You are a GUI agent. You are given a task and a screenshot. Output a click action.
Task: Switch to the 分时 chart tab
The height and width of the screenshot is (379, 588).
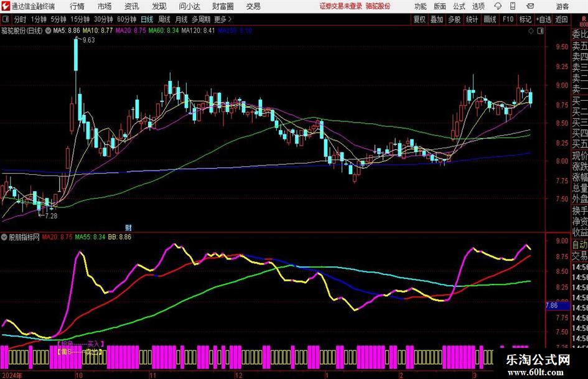pyautogui.click(x=20, y=19)
